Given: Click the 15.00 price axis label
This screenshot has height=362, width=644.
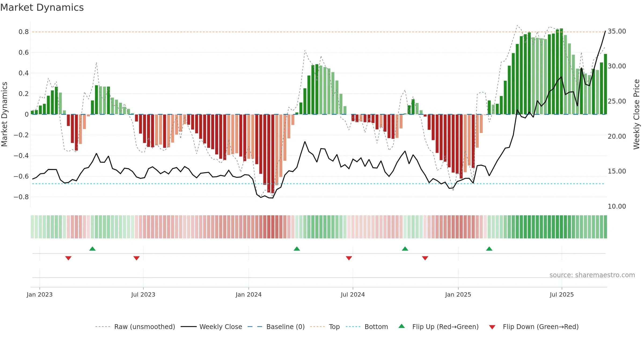Looking at the screenshot, I should coord(617,171).
